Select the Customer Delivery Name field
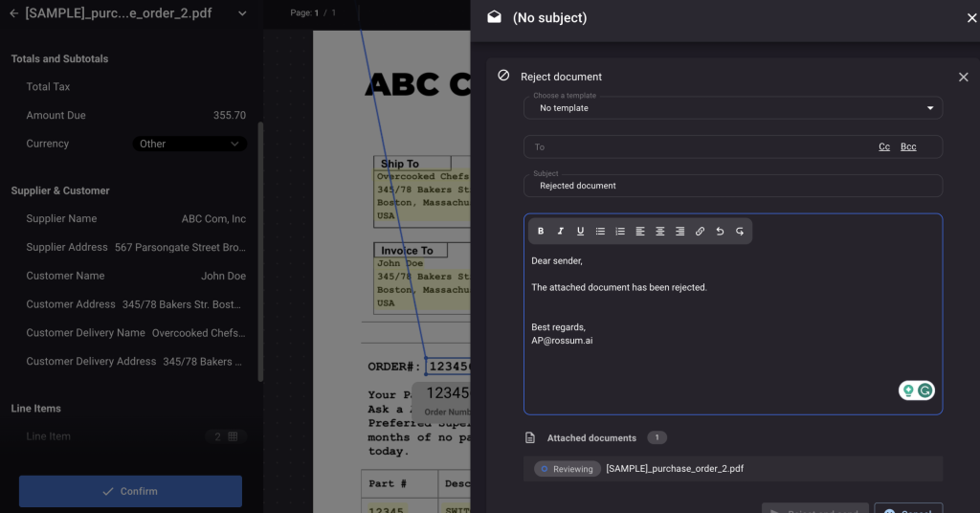The height and width of the screenshot is (513, 980). [136, 333]
